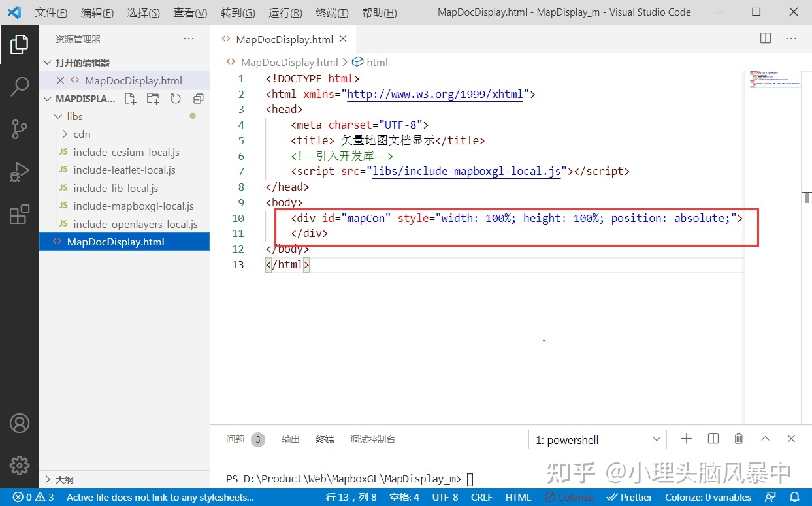Maximize the terminal panel with chevron up
The height and width of the screenshot is (506, 812).
click(x=765, y=439)
